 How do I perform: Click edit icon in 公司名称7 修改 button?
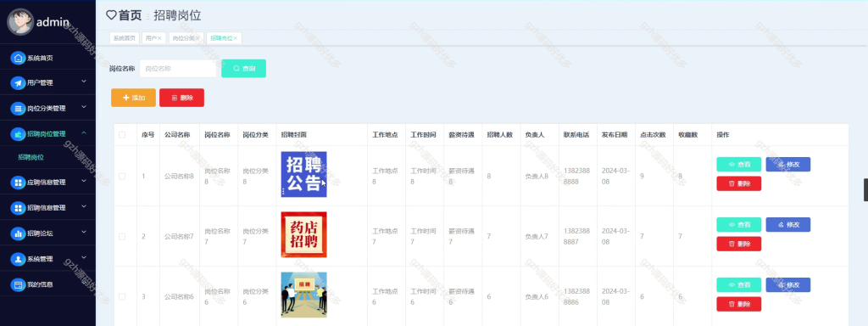781,224
